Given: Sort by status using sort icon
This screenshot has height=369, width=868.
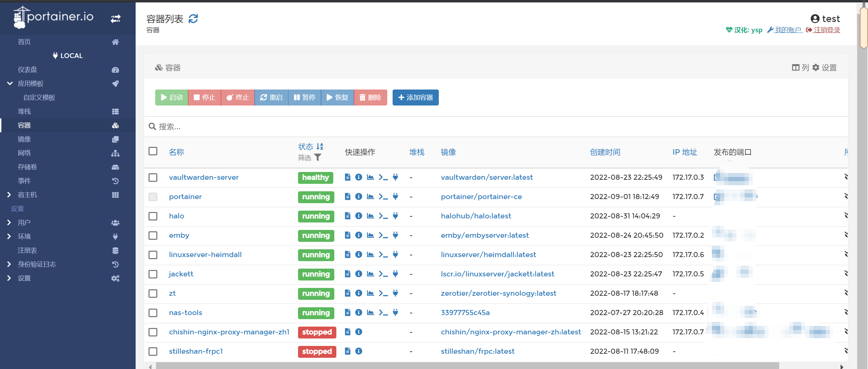Looking at the screenshot, I should pyautogui.click(x=320, y=147).
